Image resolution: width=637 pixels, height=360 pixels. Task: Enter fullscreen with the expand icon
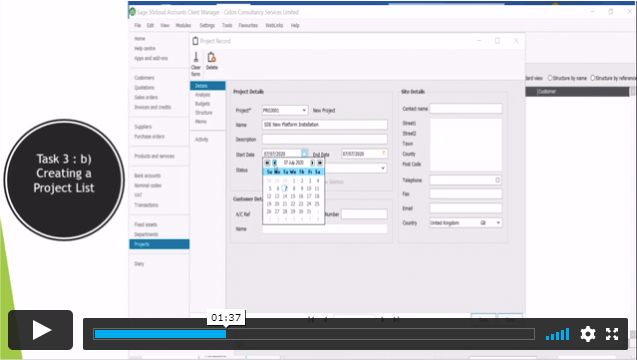click(612, 334)
